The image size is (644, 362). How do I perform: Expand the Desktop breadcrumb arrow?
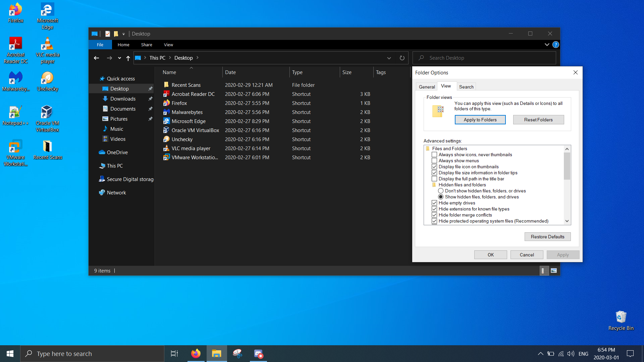point(197,58)
